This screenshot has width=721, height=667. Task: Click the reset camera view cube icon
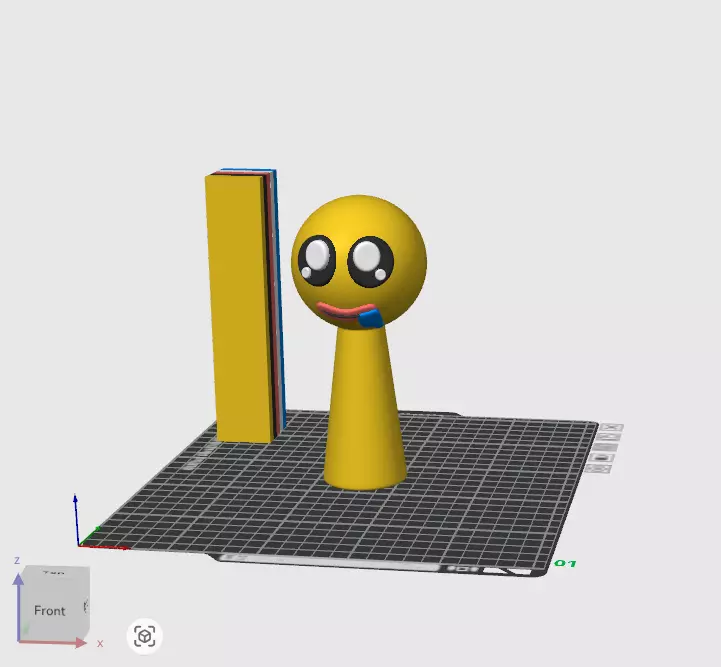144,637
